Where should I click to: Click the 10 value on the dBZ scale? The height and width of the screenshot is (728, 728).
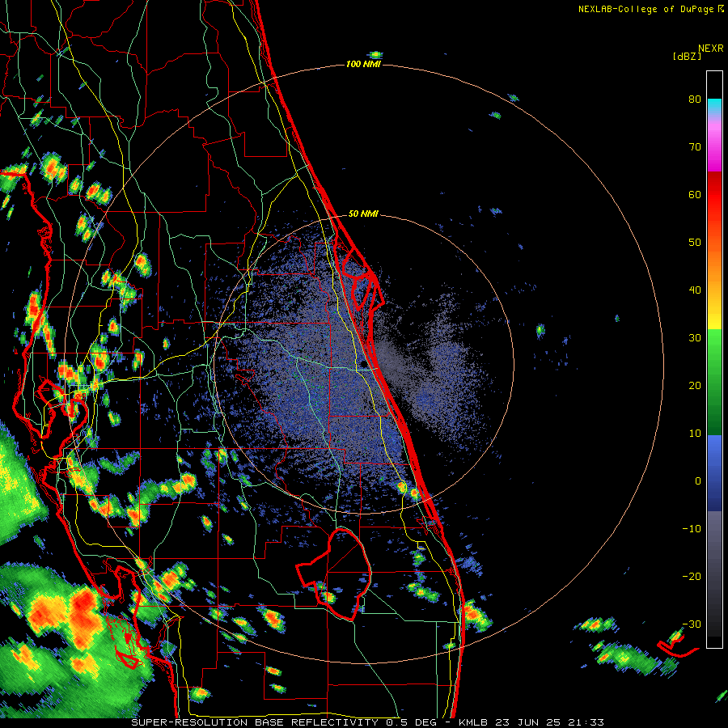(695, 434)
